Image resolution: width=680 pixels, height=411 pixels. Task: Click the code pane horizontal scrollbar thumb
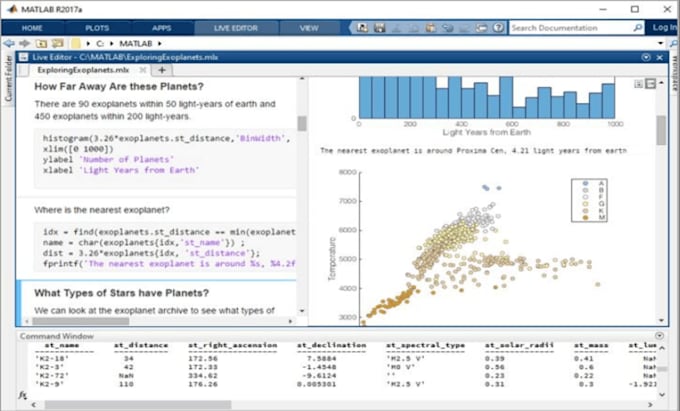point(81,321)
